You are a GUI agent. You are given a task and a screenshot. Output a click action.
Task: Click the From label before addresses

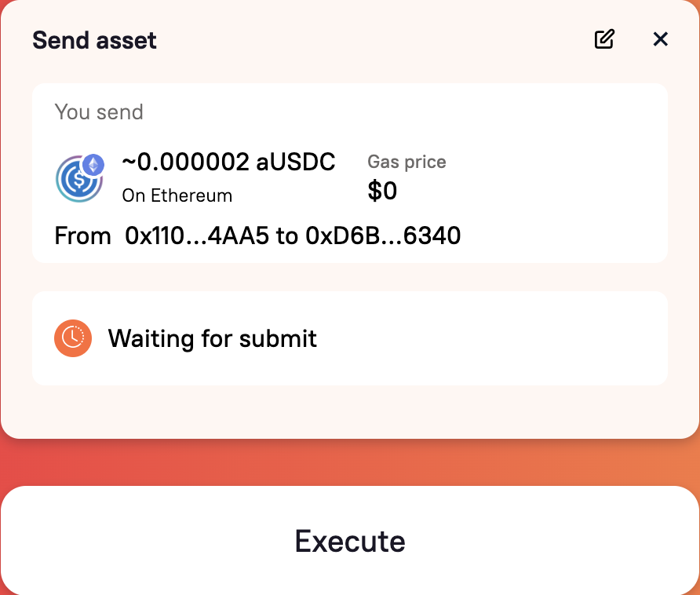click(82, 235)
